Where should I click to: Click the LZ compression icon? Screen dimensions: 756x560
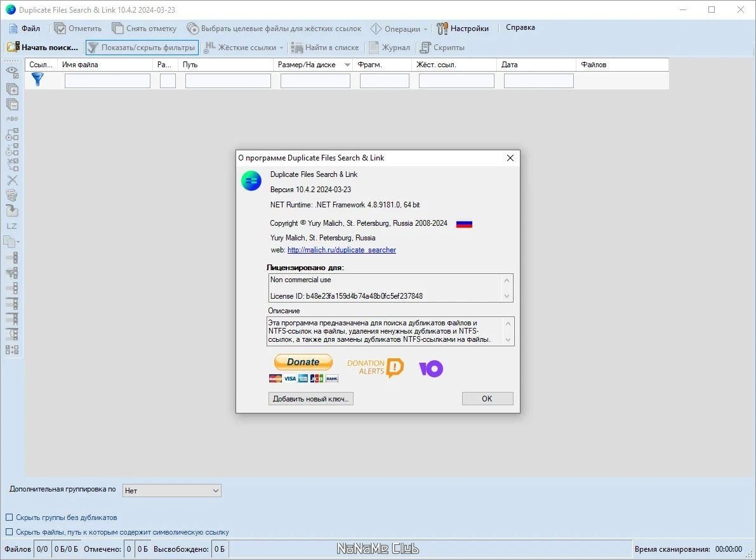[x=12, y=226]
